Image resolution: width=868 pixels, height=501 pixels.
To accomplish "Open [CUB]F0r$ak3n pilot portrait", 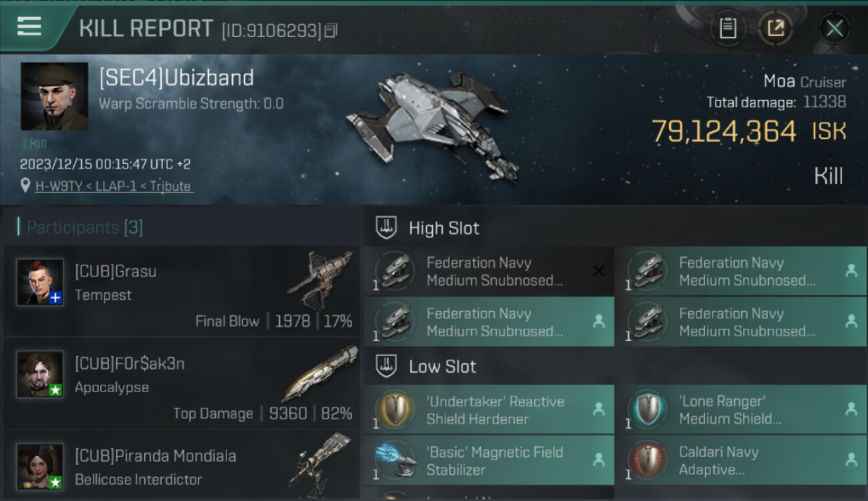I will click(x=40, y=374).
